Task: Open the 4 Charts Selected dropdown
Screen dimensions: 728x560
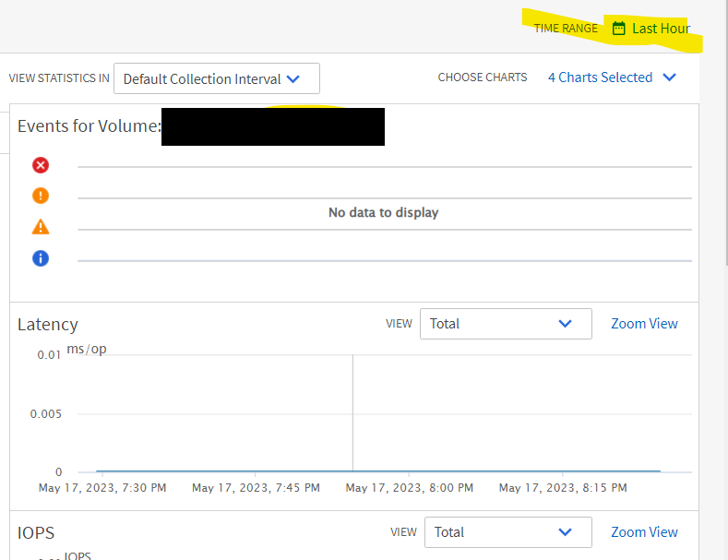Action: click(600, 77)
